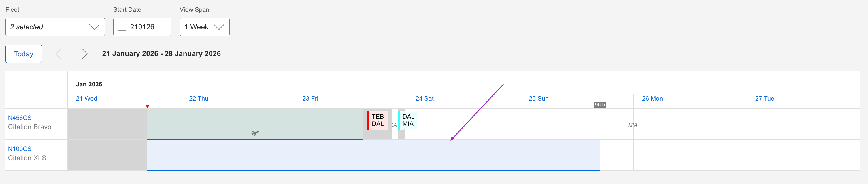Viewport: 868px width, 184px height.
Task: Expand the Fleet selector chevron
Action: pos(94,27)
